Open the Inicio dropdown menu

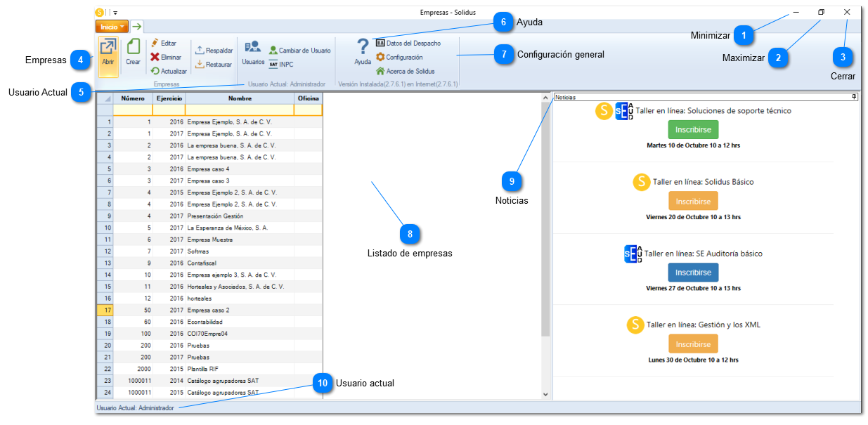[x=112, y=27]
